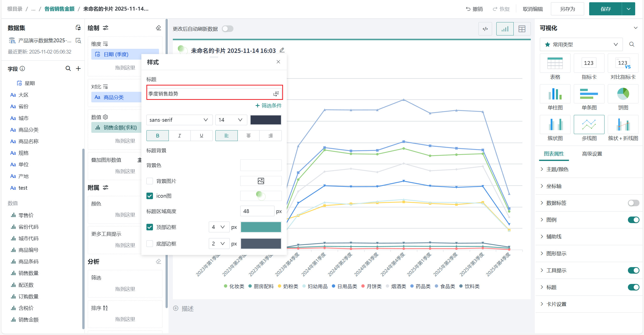Click the 另存为 button
Image resolution: width=644 pixels, height=335 pixels.
pyautogui.click(x=567, y=9)
